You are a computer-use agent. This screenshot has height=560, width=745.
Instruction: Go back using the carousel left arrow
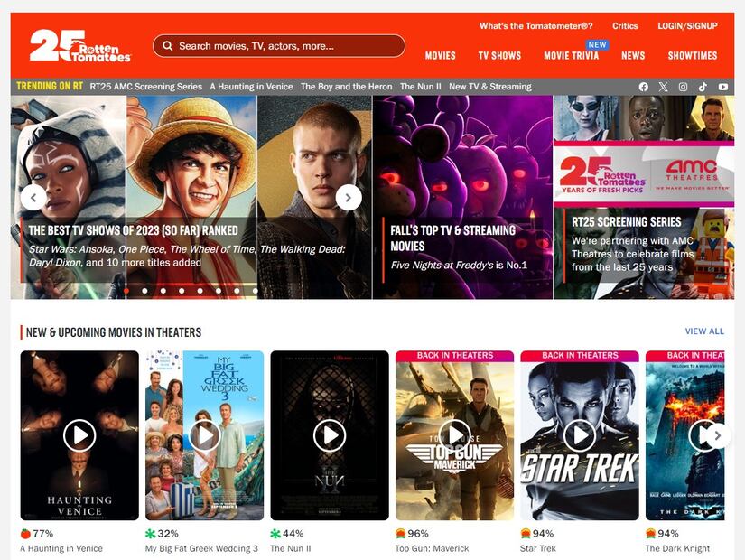click(33, 197)
